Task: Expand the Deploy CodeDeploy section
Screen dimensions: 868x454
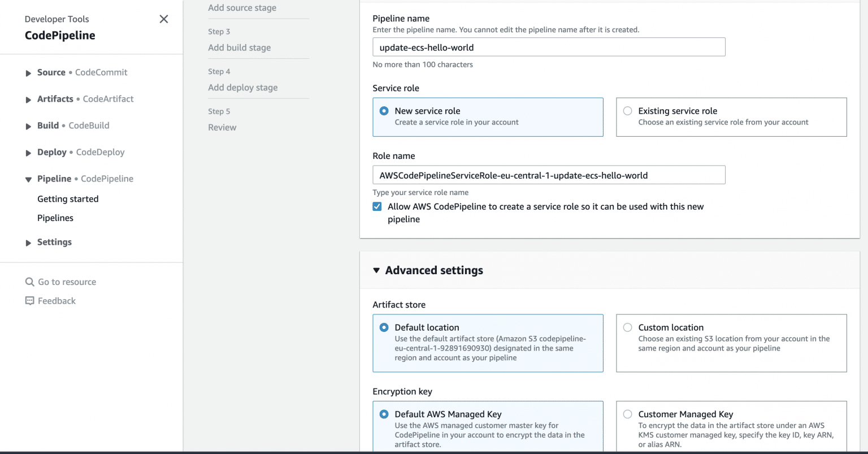Action: [x=28, y=152]
